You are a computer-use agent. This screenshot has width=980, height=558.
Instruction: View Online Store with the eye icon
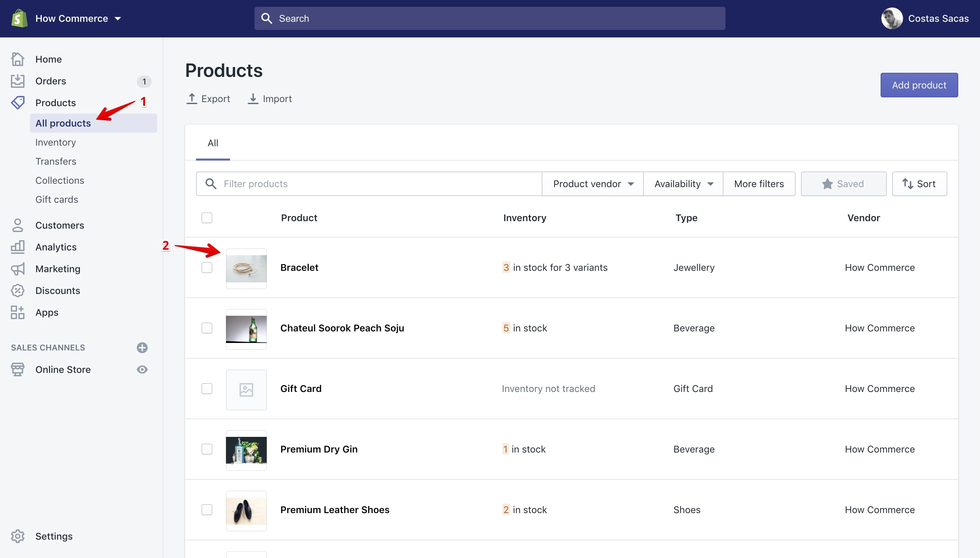tap(142, 370)
